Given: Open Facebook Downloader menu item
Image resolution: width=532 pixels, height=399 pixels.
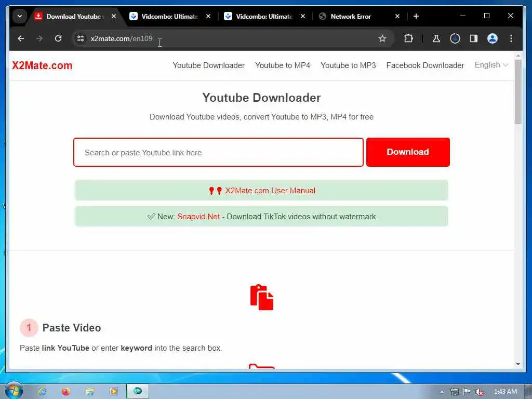Looking at the screenshot, I should pos(425,65).
